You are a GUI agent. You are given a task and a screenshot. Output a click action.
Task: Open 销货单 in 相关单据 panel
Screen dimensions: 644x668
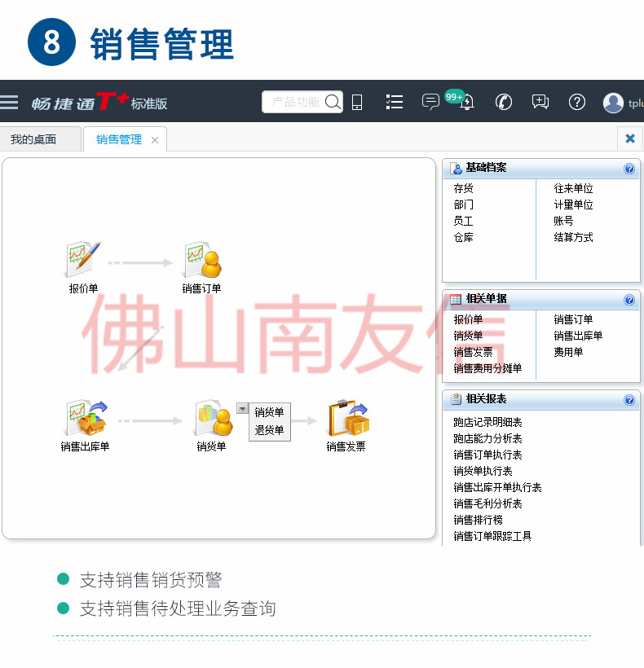point(468,336)
